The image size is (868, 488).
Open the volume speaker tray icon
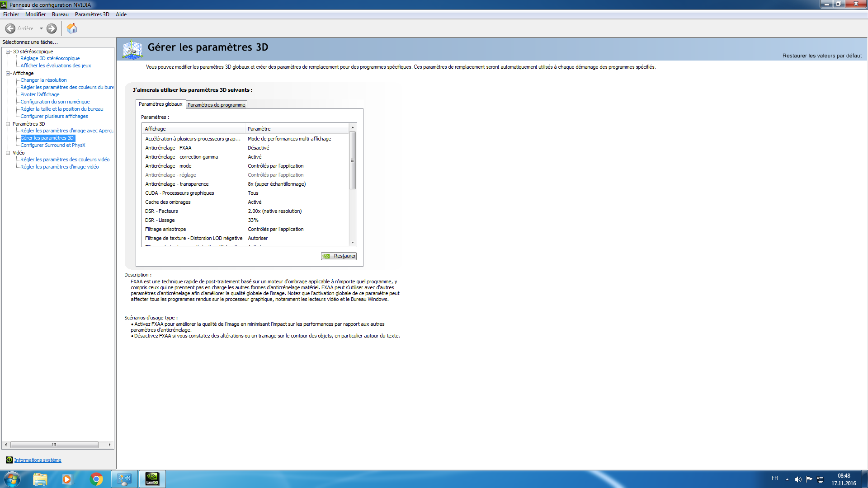click(798, 479)
